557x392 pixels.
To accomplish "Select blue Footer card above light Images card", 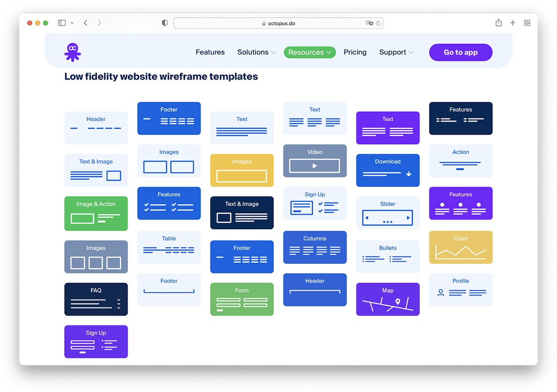I will pos(169,118).
